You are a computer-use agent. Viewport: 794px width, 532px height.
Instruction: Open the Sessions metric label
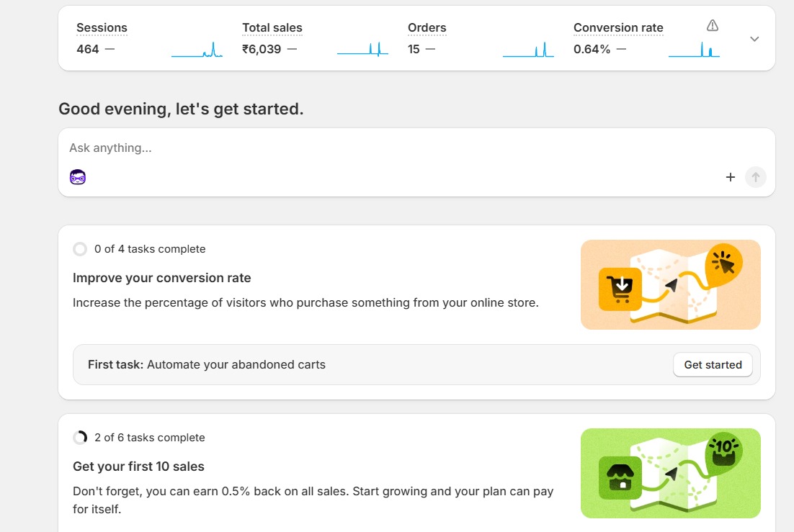(102, 28)
